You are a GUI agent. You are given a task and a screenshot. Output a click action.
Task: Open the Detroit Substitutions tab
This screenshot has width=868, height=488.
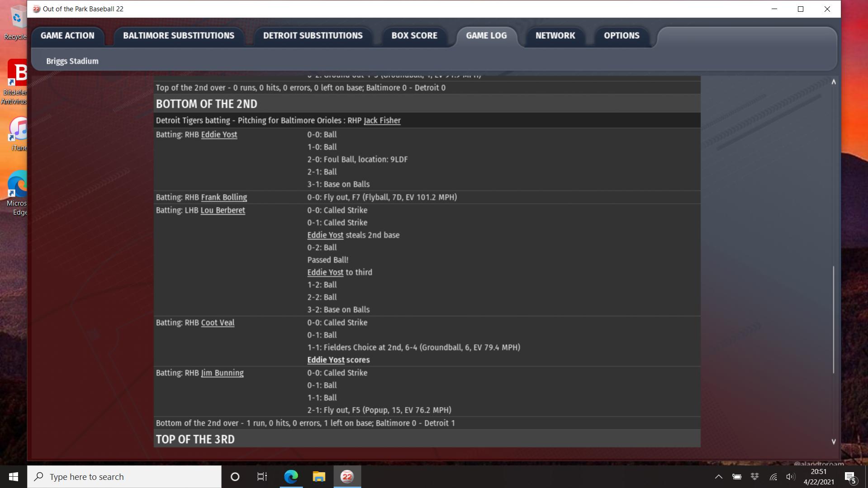coord(313,36)
